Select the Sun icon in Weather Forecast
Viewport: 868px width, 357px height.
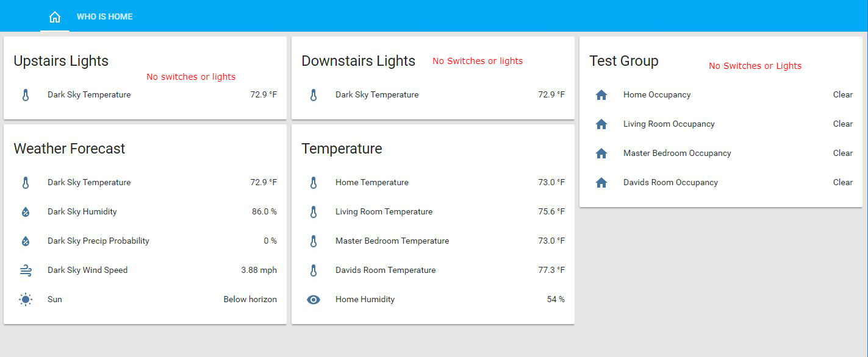click(x=26, y=299)
